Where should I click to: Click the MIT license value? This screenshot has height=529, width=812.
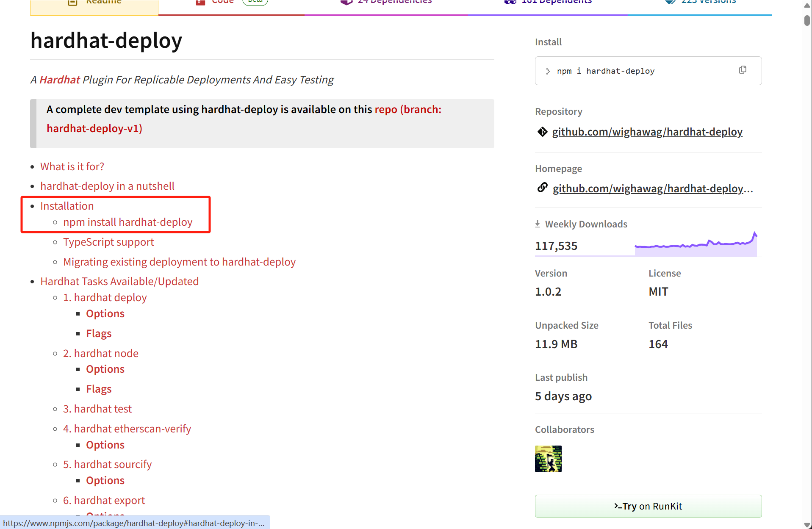[x=658, y=291]
